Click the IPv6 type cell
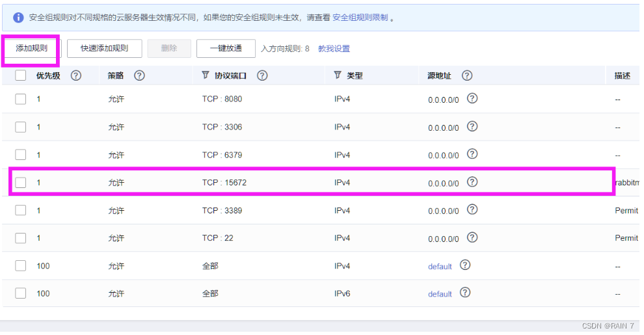The width and height of the screenshot is (644, 335). [342, 293]
